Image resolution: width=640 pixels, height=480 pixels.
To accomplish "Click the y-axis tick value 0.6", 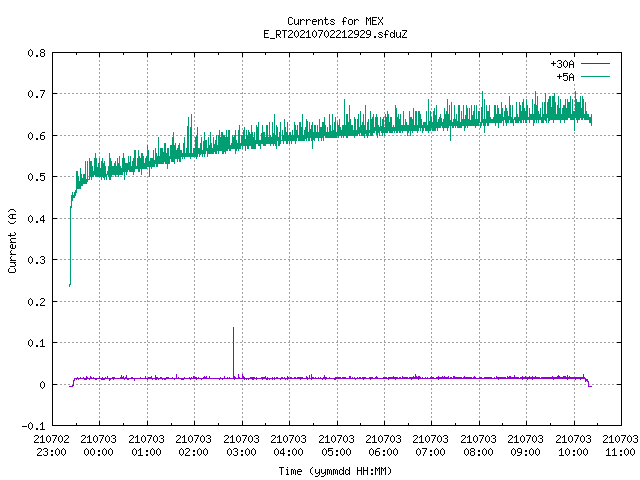I will (37, 136).
